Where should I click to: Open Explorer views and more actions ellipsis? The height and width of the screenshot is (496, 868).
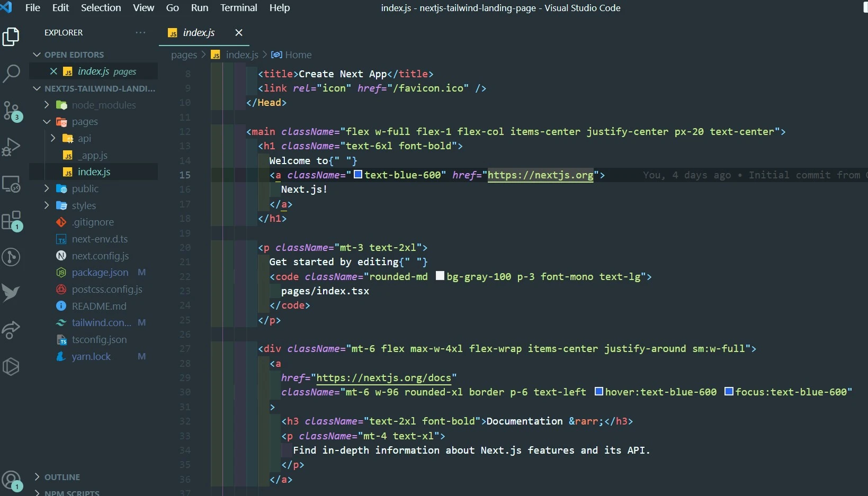140,32
